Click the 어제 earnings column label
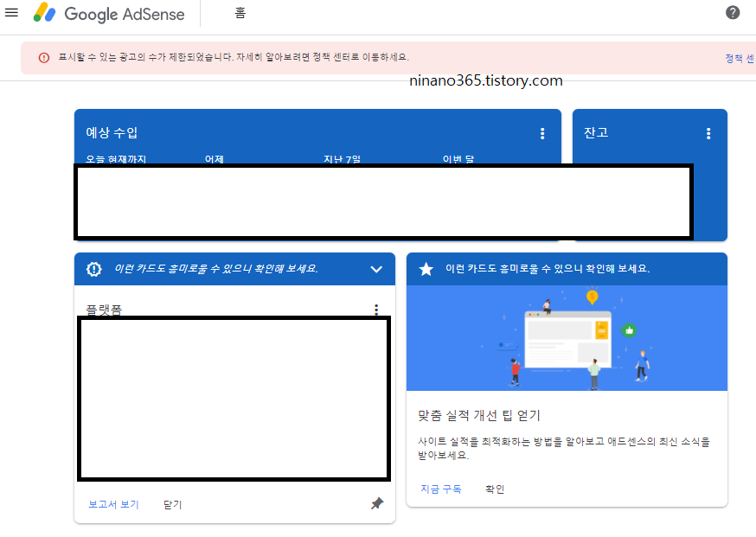 (214, 159)
